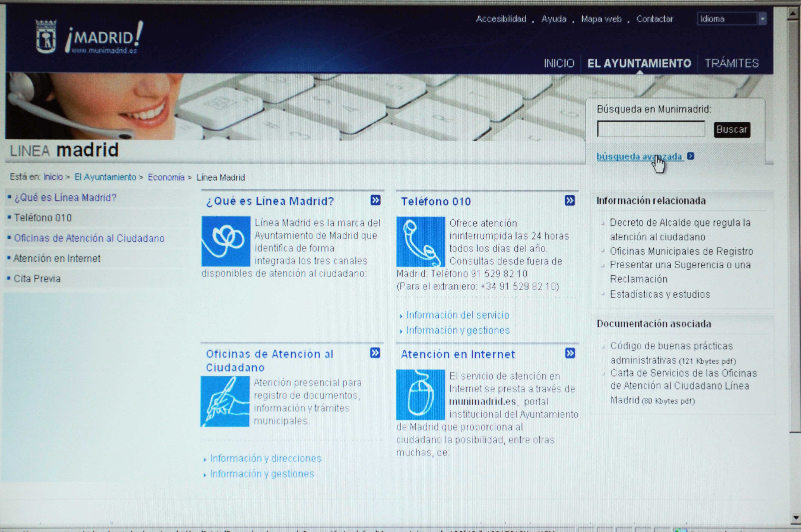Open the EL AYUNTAMIENTO navigation tab
Screen dimensions: 801x532
point(639,64)
